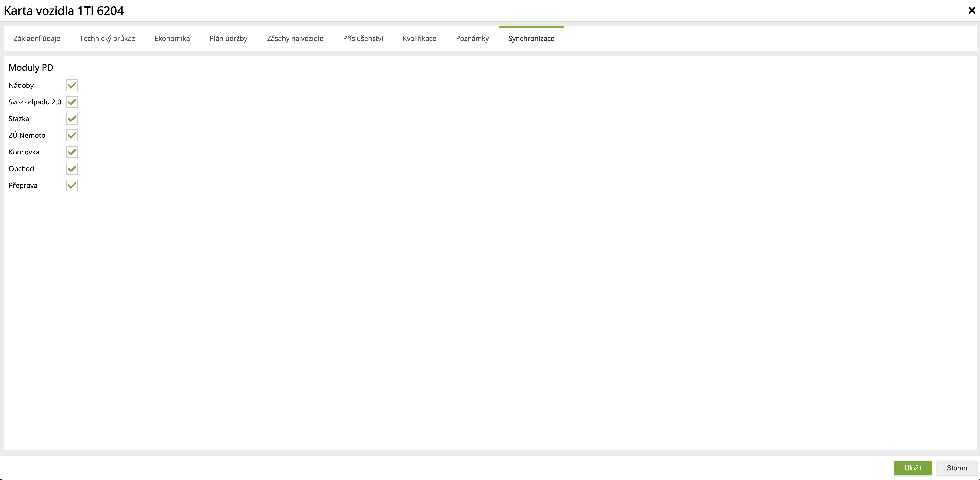Disable Stazka module synchronization

click(x=72, y=119)
